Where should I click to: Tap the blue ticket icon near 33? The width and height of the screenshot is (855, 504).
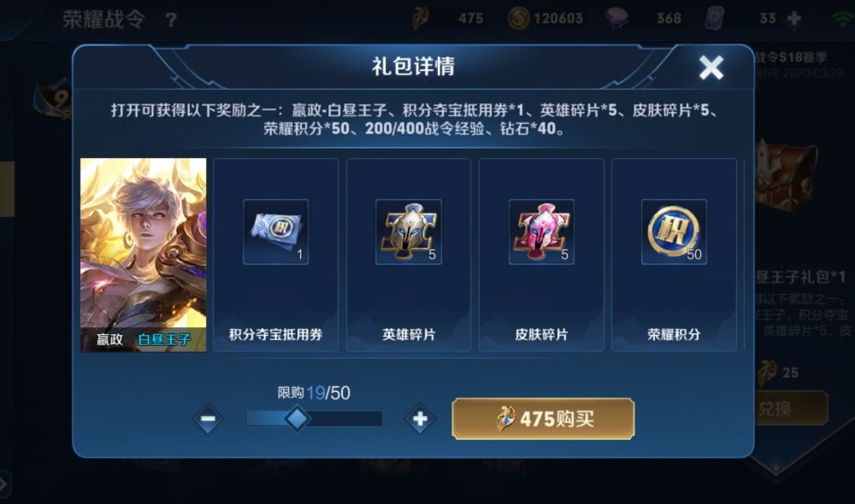[715, 19]
